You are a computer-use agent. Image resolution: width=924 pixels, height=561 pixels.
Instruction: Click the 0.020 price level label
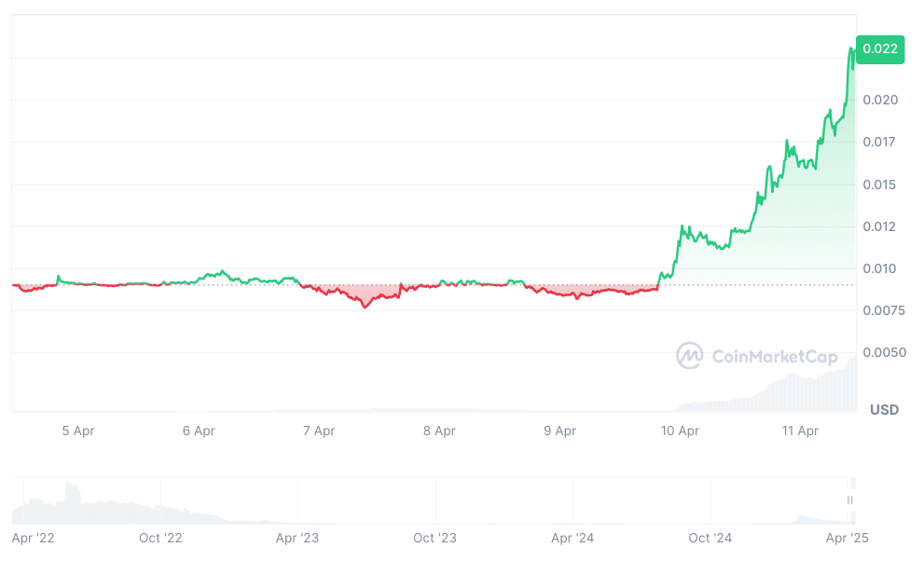880,100
